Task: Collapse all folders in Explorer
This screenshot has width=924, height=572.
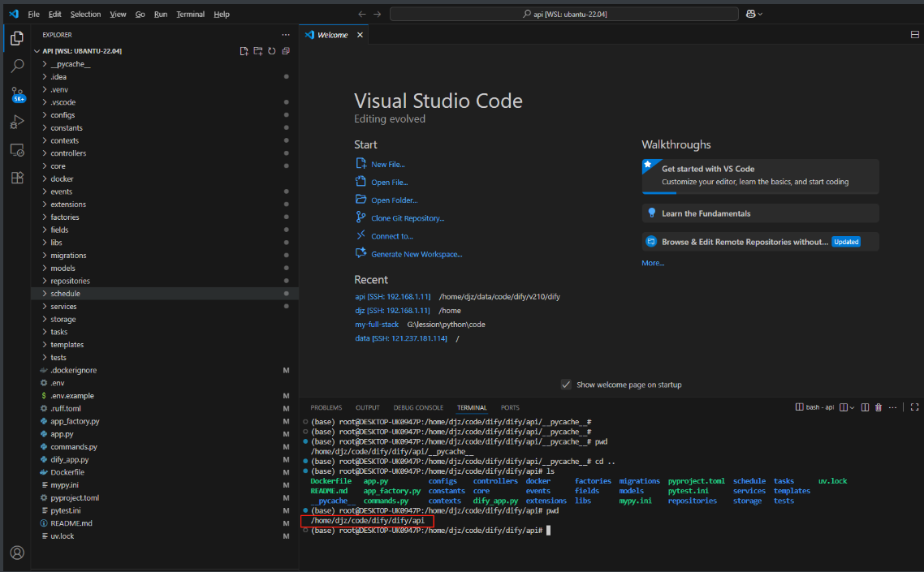Action: (286, 51)
